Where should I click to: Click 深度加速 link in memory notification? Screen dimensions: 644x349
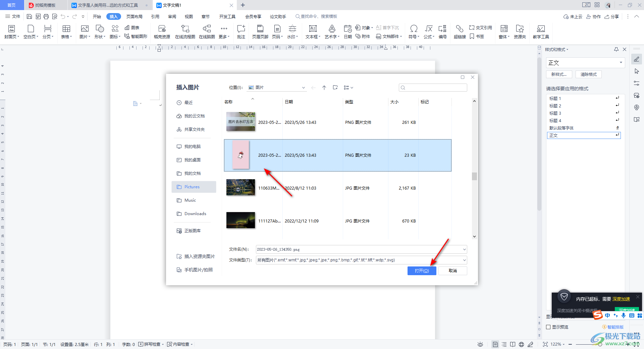[621, 299]
